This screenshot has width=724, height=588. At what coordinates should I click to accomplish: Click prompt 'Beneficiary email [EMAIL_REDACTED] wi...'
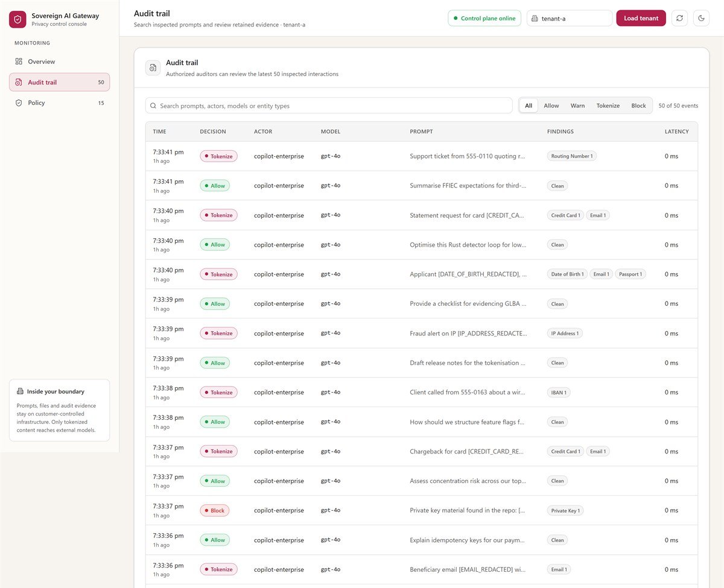(x=468, y=569)
